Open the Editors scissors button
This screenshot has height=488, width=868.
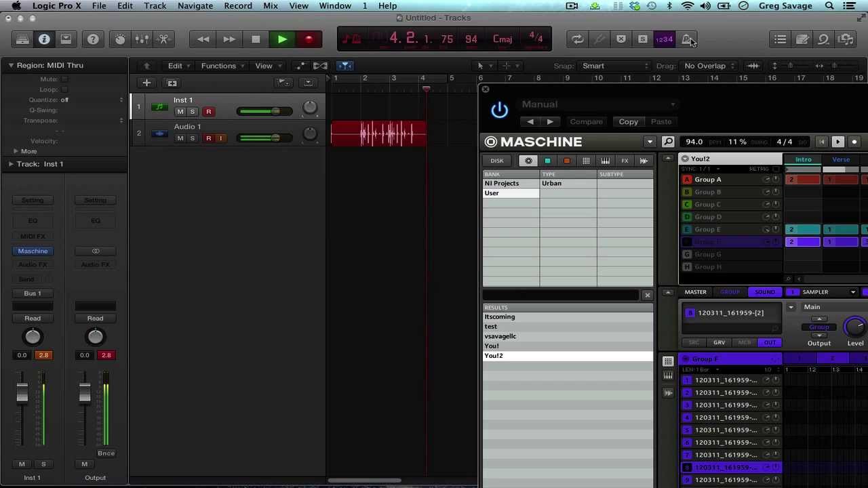(x=163, y=39)
